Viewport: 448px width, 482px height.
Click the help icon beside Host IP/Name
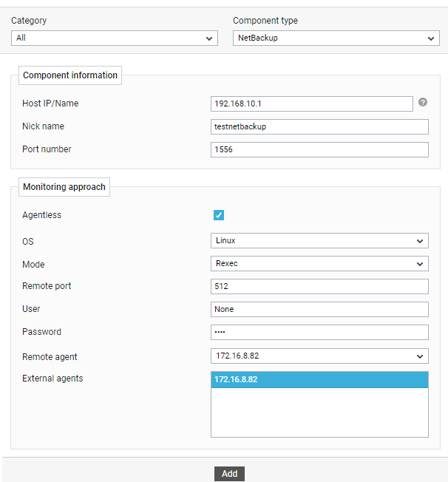(x=423, y=102)
